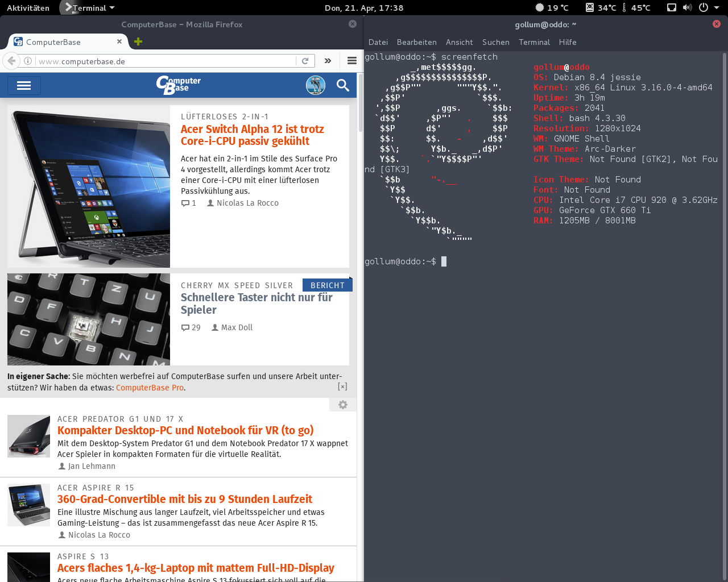Open Terminal app menu dropdown in top bar
The image size is (728, 582).
tap(89, 8)
